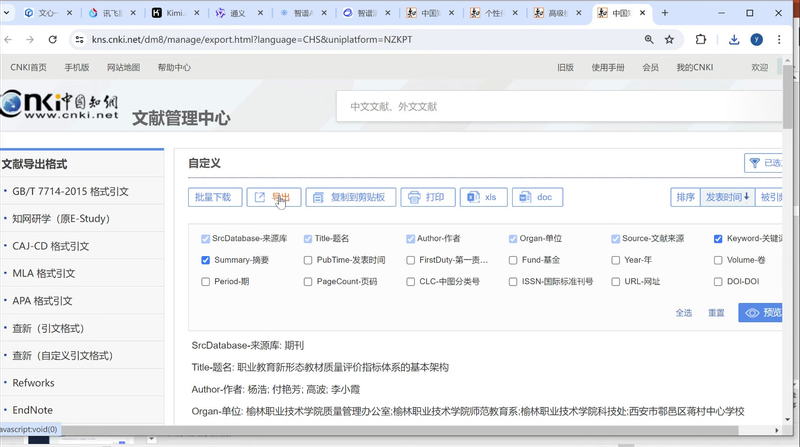Click the 打印 print button
Image resolution: width=800 pixels, height=447 pixels.
pos(427,198)
